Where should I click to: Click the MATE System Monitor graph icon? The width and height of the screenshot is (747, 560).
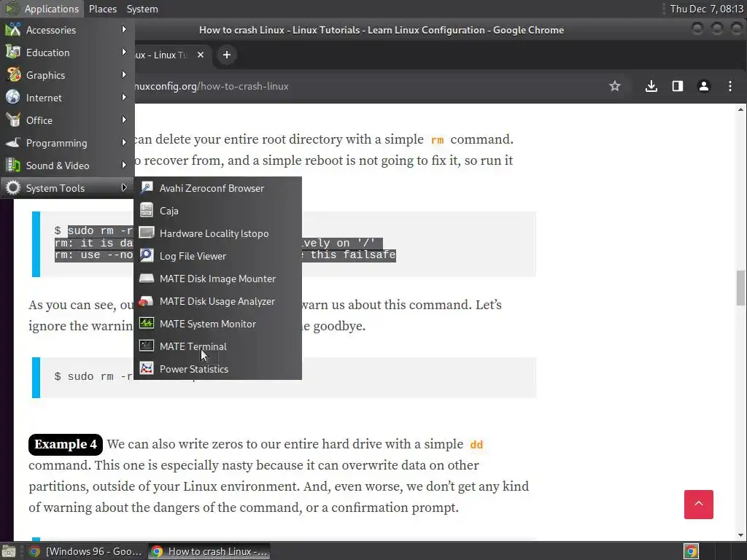point(146,324)
